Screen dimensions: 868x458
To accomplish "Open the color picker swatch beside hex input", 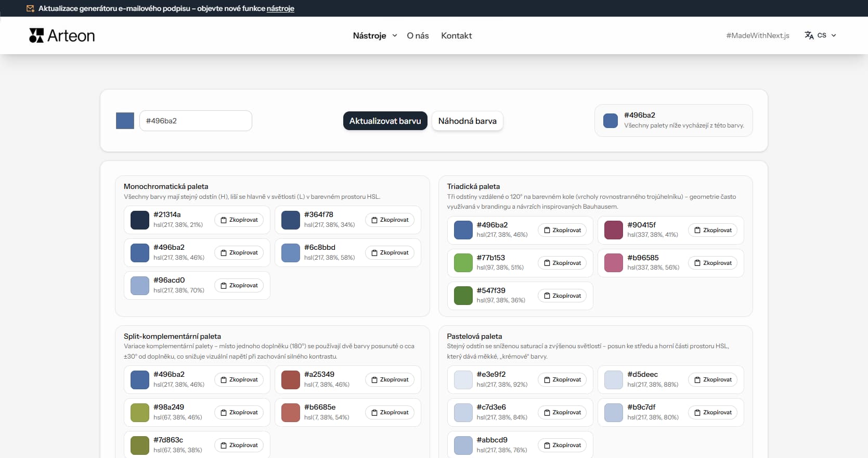I will pyautogui.click(x=125, y=121).
